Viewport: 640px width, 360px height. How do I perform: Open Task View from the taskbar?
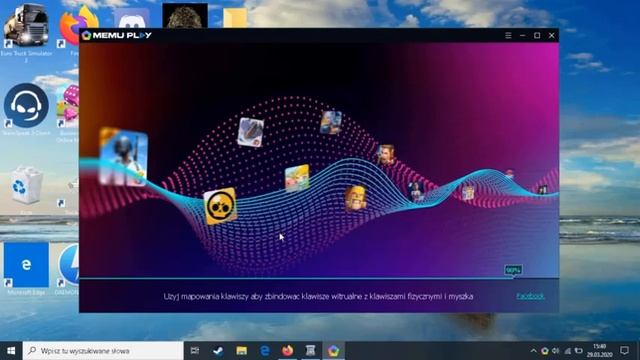point(195,351)
